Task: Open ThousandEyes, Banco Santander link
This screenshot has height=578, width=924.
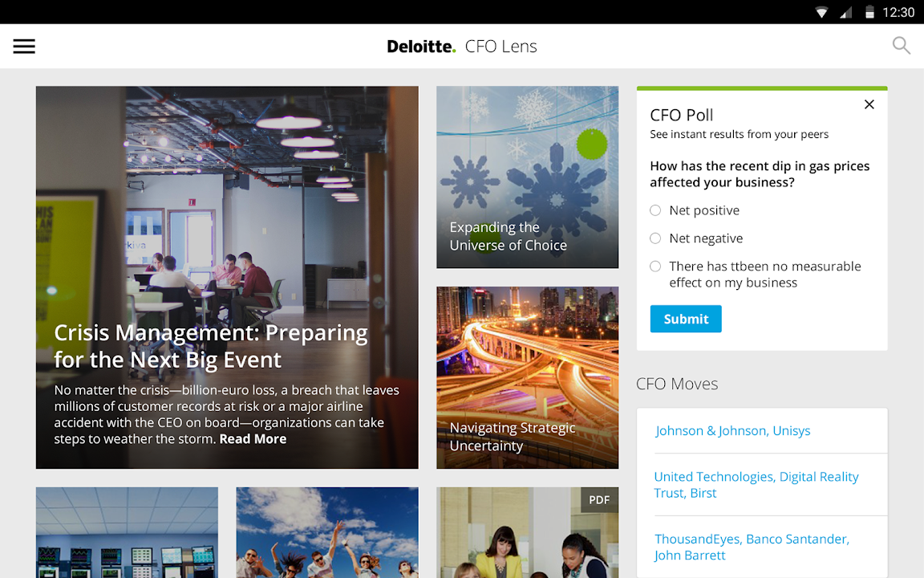Action: [x=752, y=547]
